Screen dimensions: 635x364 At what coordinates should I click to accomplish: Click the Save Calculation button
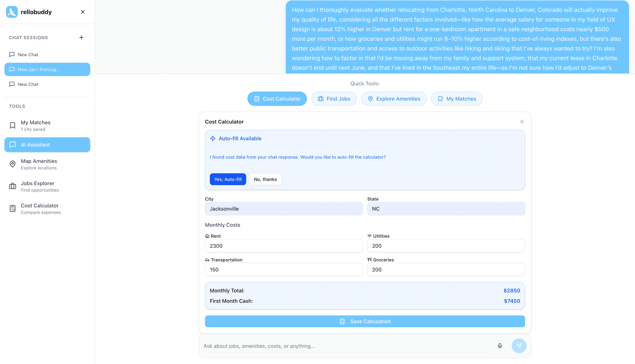click(x=365, y=321)
